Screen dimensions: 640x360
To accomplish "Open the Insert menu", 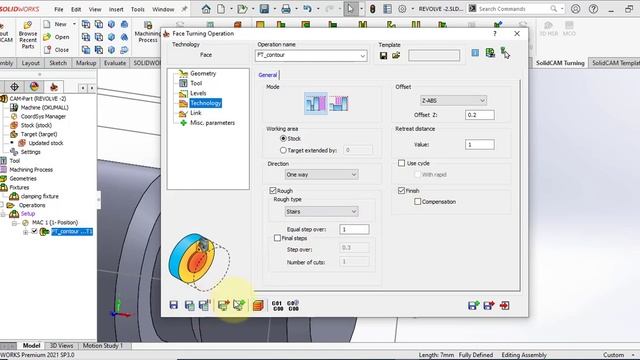I will (x=116, y=9).
